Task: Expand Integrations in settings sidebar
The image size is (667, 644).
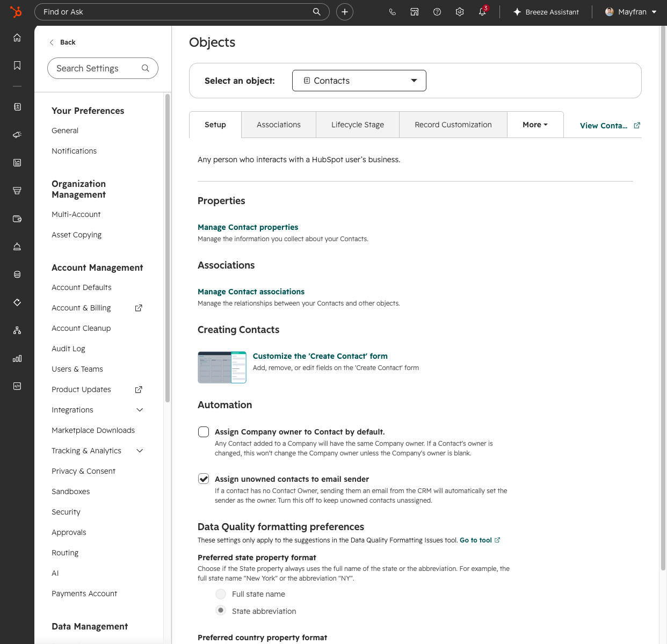Action: [x=140, y=410]
